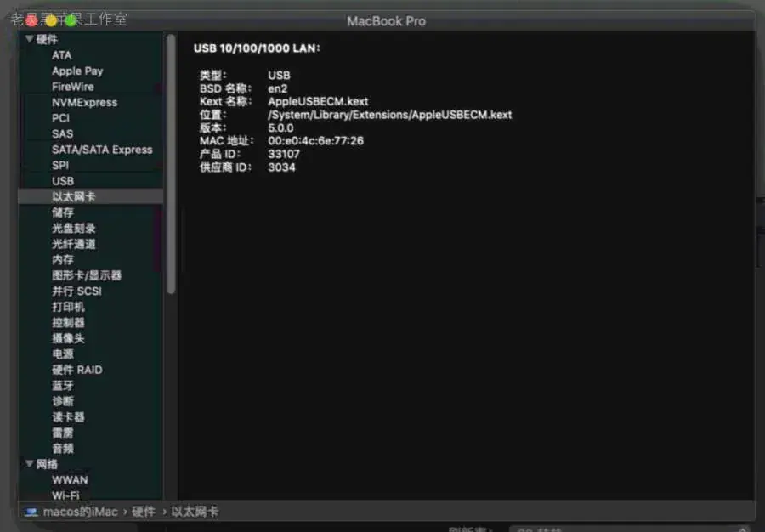Select SAS in the sidebar
Image resolution: width=765 pixels, height=532 pixels.
[62, 134]
